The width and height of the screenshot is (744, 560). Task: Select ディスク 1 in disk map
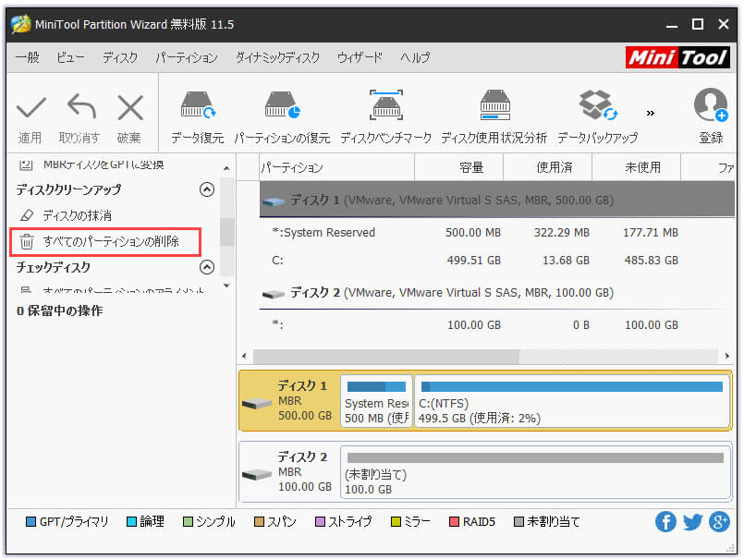coord(289,401)
